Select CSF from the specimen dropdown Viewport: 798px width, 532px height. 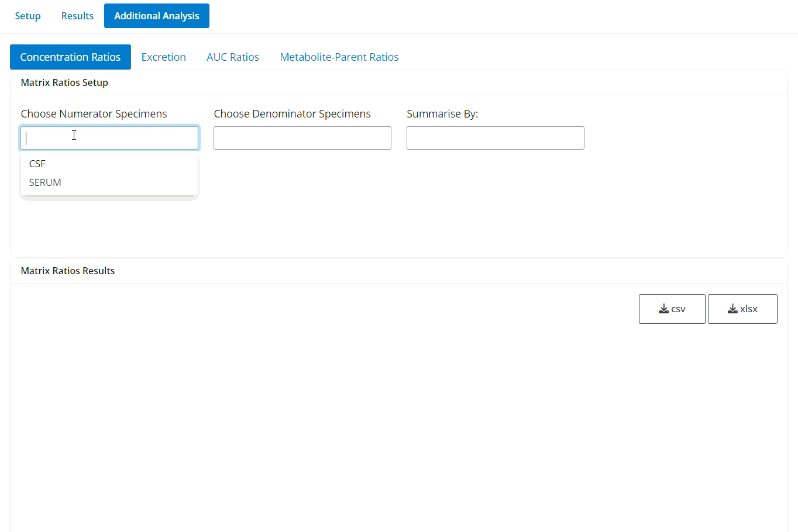coord(37,164)
